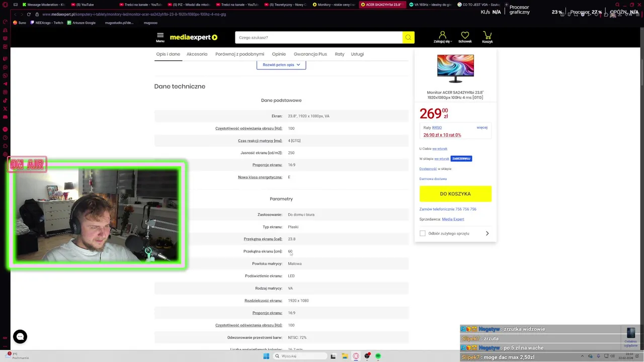Viewport: 644px width, 362px height.
Task: Open the mugostudio.pl bookmark
Action: pyautogui.click(x=119, y=23)
